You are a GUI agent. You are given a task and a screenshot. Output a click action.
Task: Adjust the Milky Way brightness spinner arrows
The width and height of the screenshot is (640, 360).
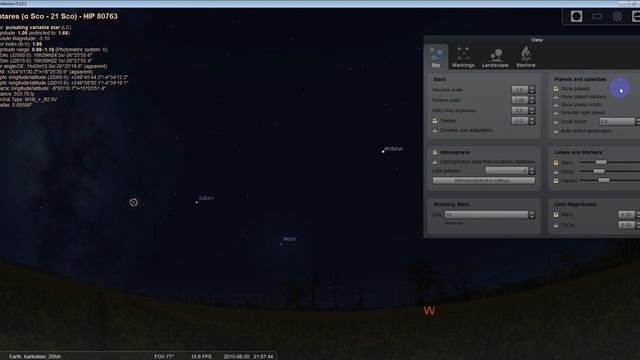tap(531, 111)
